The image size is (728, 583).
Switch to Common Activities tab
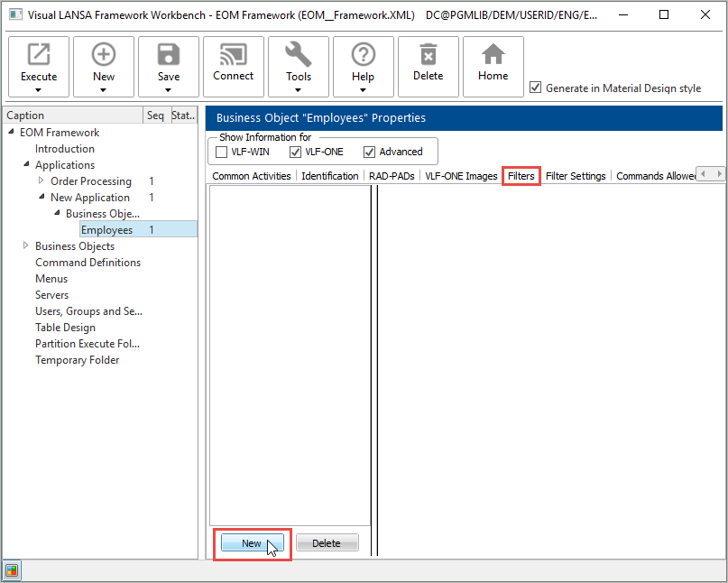coord(251,176)
